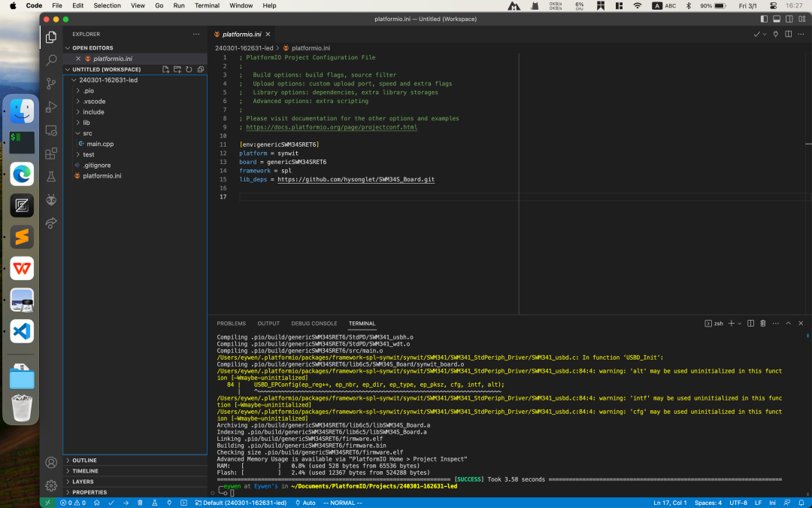Open the Terminal menu in menu bar
This screenshot has height=508, width=812.
(x=207, y=5)
